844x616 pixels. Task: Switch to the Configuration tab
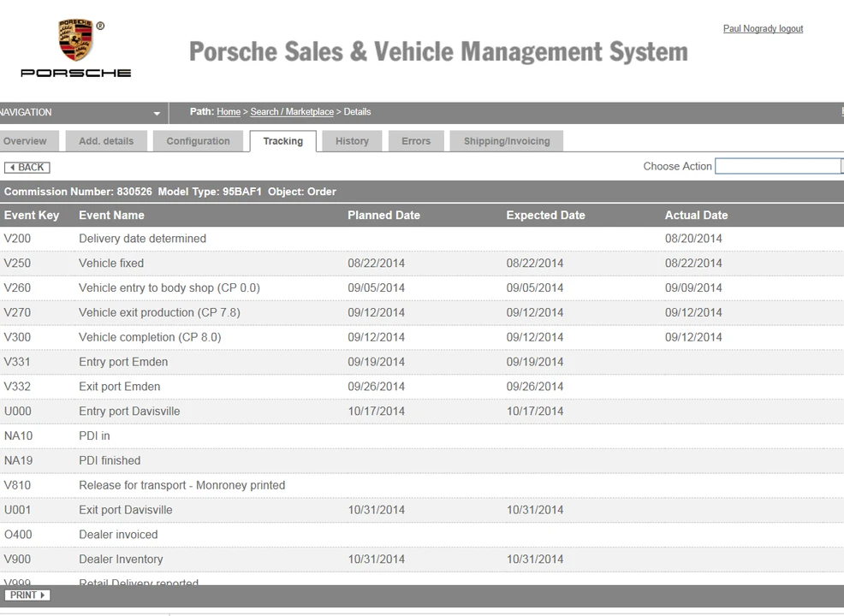pyautogui.click(x=198, y=141)
